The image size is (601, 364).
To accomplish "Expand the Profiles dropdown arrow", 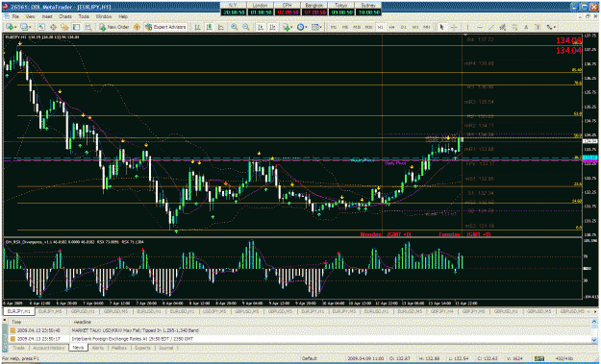I will [30, 27].
